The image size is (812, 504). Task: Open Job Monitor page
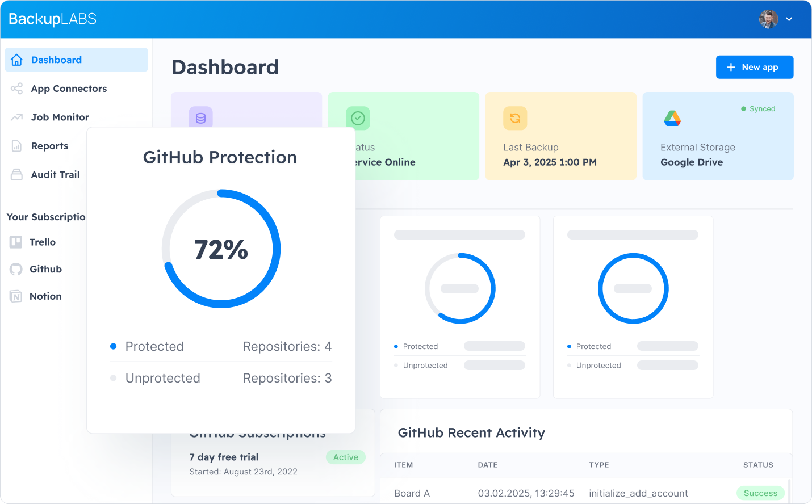[60, 117]
